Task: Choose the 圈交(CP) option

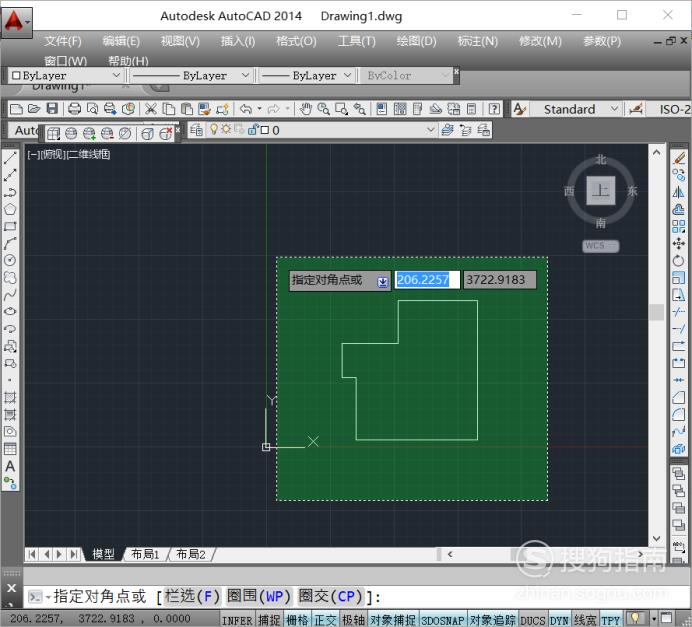Action: [x=330, y=597]
